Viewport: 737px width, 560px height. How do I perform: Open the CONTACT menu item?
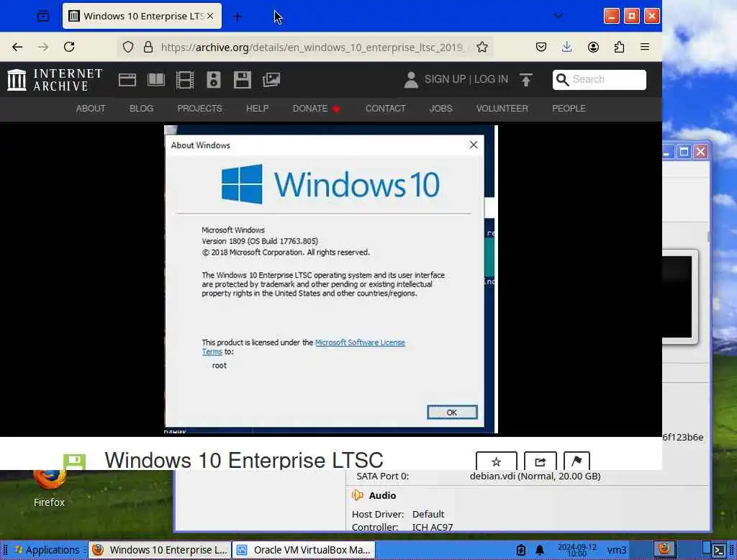pos(386,109)
